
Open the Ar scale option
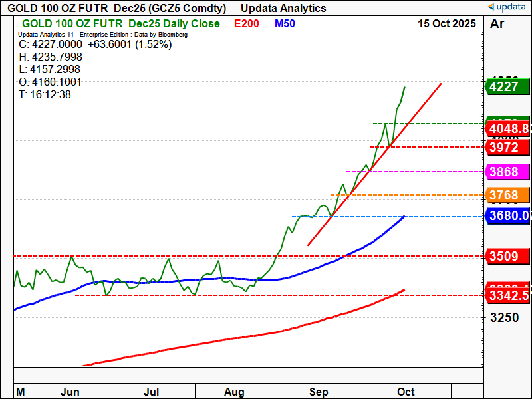click(497, 24)
